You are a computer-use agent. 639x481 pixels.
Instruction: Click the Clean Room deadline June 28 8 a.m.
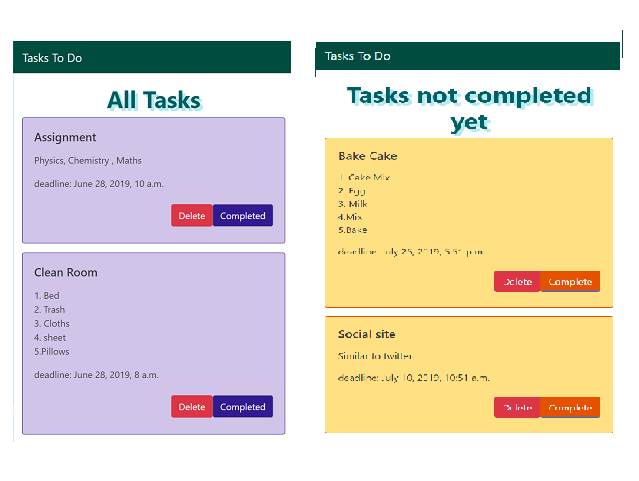pos(96,375)
